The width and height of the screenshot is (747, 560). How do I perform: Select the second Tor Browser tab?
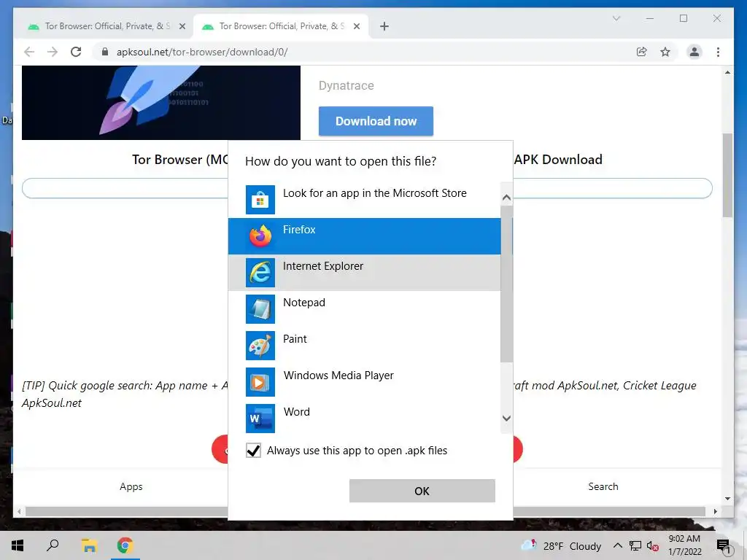(x=280, y=26)
